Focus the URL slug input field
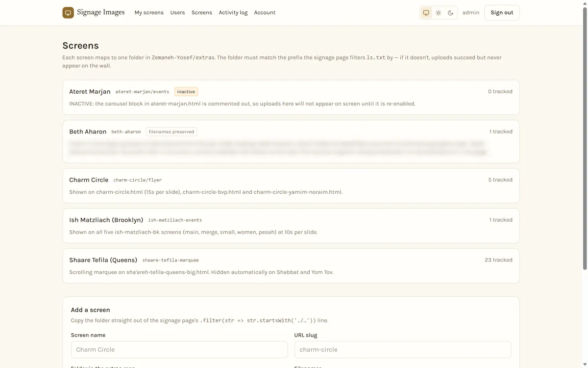The width and height of the screenshot is (588, 368). coord(403,350)
